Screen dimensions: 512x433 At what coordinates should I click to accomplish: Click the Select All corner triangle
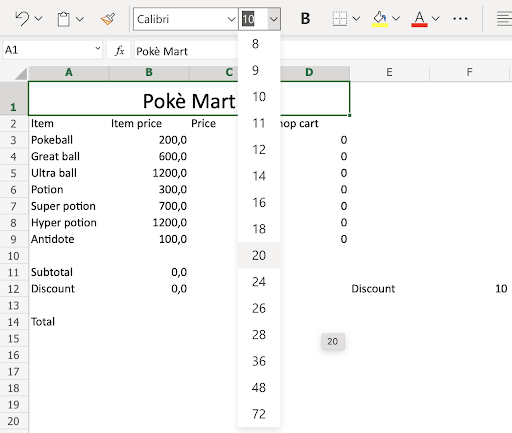point(21,74)
